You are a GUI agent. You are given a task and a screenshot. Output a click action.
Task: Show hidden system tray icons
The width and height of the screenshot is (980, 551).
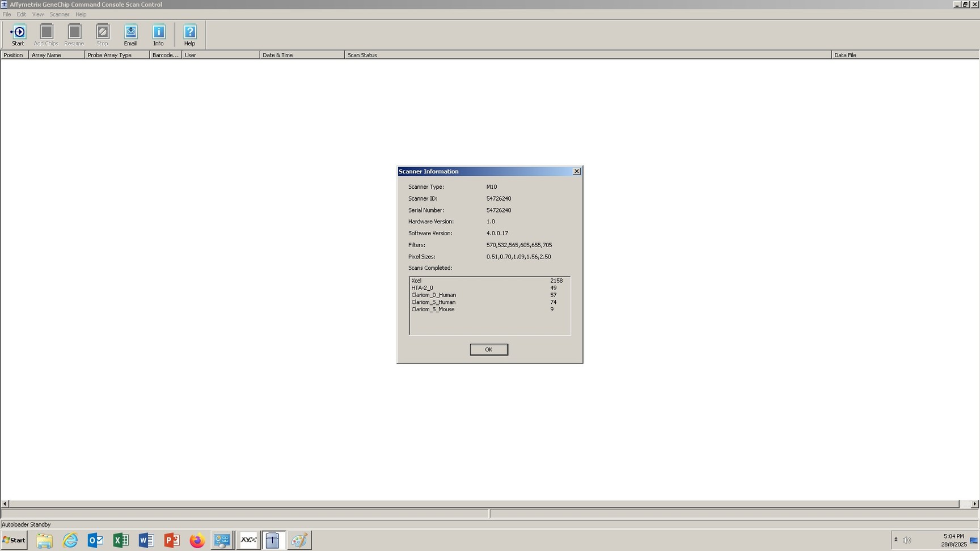(896, 540)
